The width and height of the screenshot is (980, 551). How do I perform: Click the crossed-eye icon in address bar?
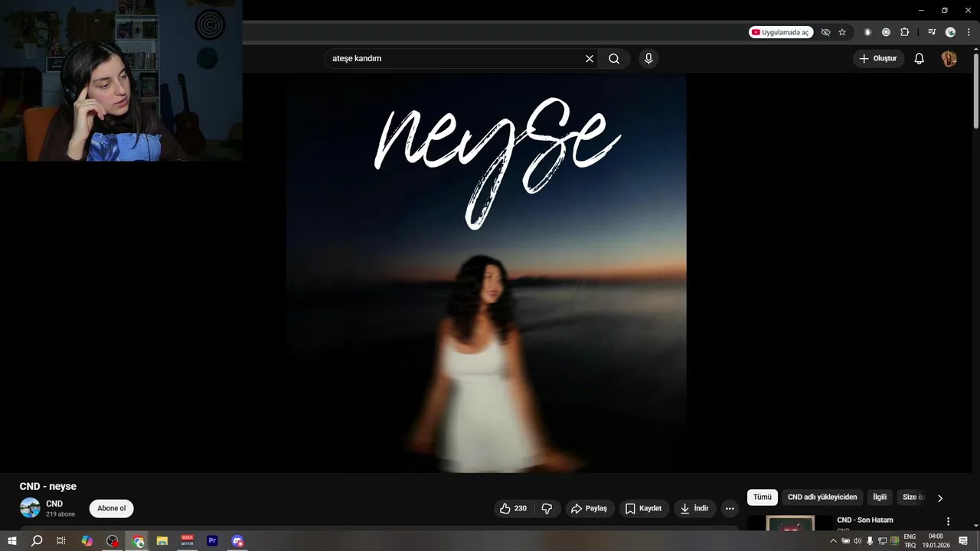(x=825, y=32)
